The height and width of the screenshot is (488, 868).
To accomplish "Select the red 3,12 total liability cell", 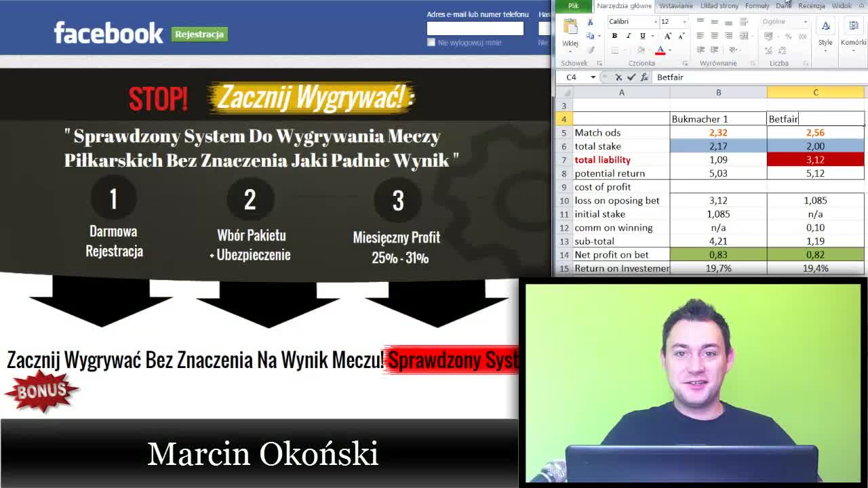I will coord(816,160).
